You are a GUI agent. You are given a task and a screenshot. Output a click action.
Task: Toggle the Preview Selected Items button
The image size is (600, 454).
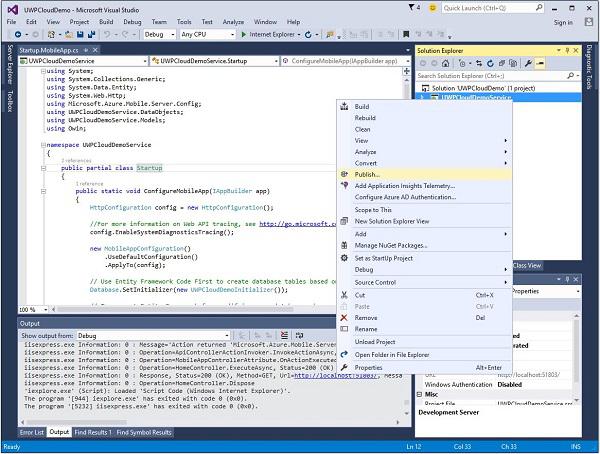[540, 62]
